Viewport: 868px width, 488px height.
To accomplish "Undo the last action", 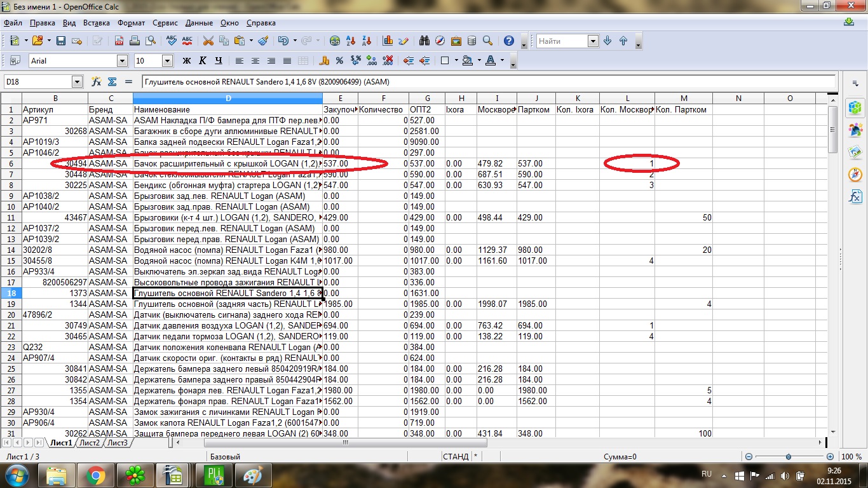I will (283, 41).
